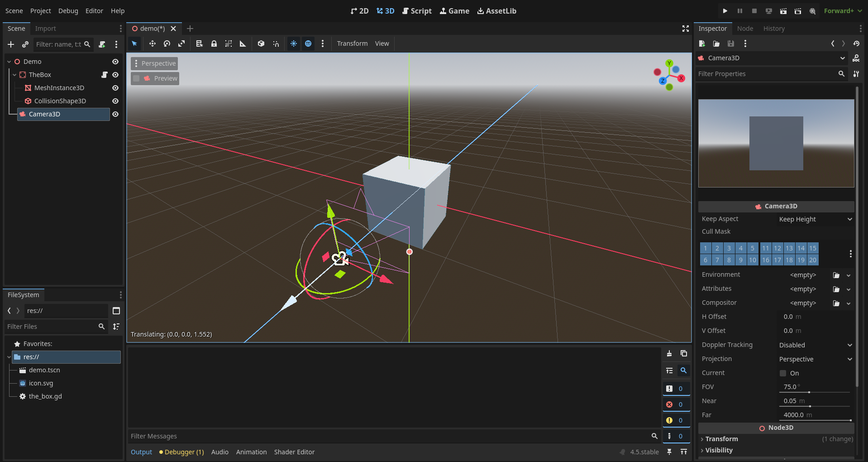The image size is (868, 462).
Task: Enable the Current checkbox for Camera3D
Action: pyautogui.click(x=783, y=373)
